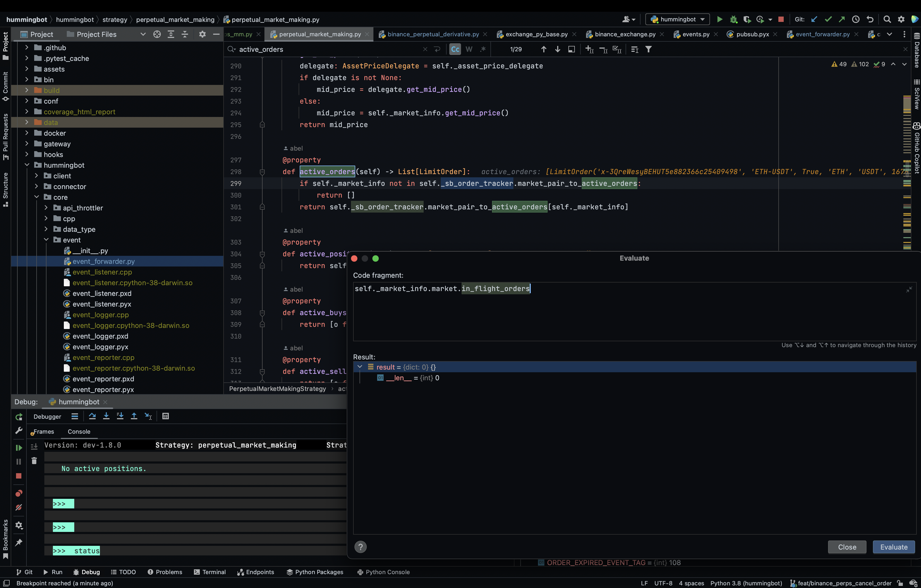Viewport: 921px width, 588px height.
Task: Click the Git update project arrow
Action: click(x=814, y=19)
